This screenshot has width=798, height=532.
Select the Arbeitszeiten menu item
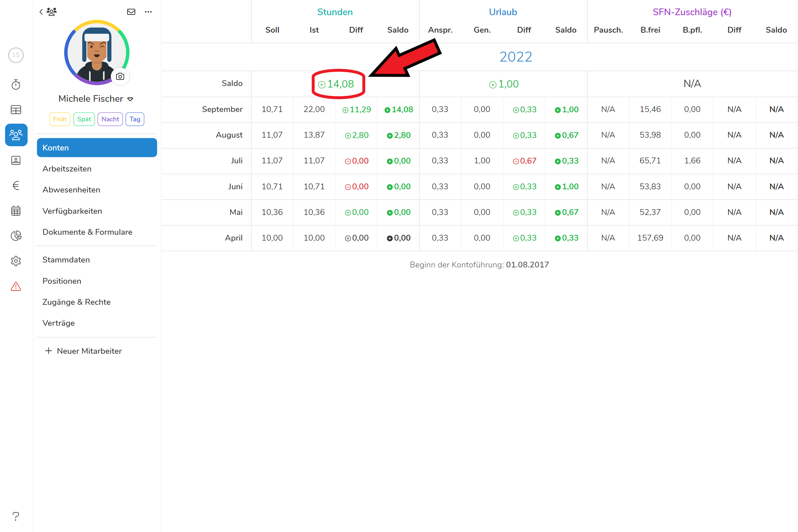click(x=67, y=169)
